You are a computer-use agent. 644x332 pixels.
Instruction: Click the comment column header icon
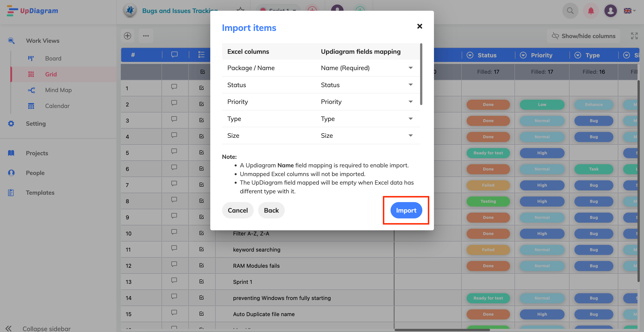[174, 55]
